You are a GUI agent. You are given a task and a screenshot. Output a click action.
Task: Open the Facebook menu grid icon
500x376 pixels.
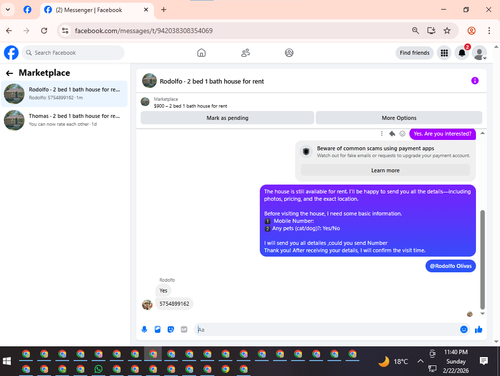click(x=444, y=53)
